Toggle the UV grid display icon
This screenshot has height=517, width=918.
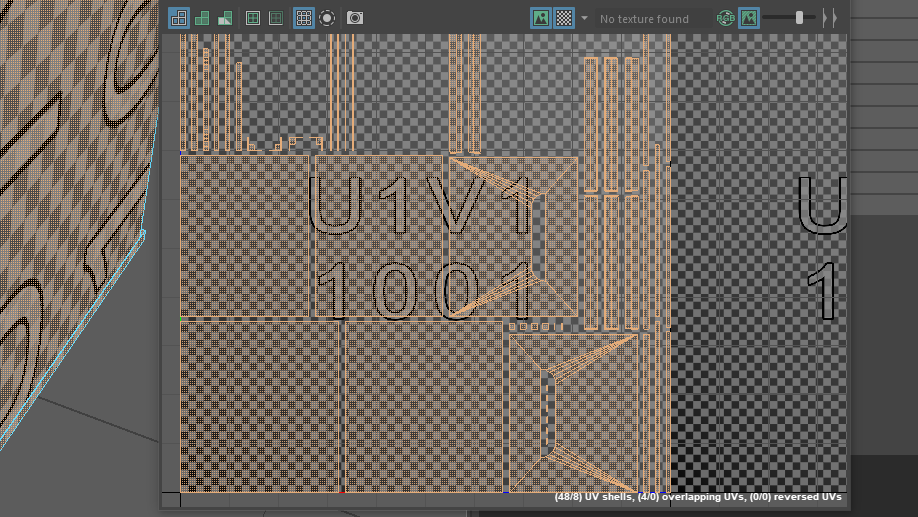point(304,18)
